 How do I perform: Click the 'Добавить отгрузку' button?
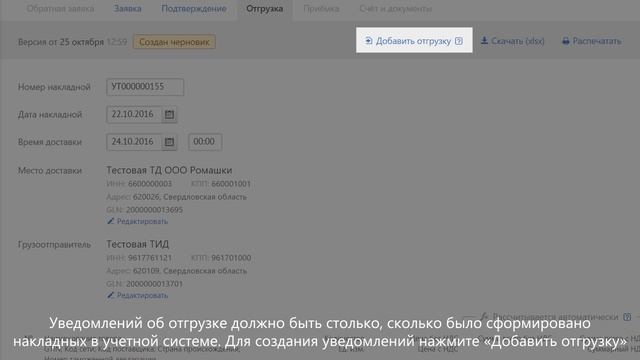pos(414,40)
